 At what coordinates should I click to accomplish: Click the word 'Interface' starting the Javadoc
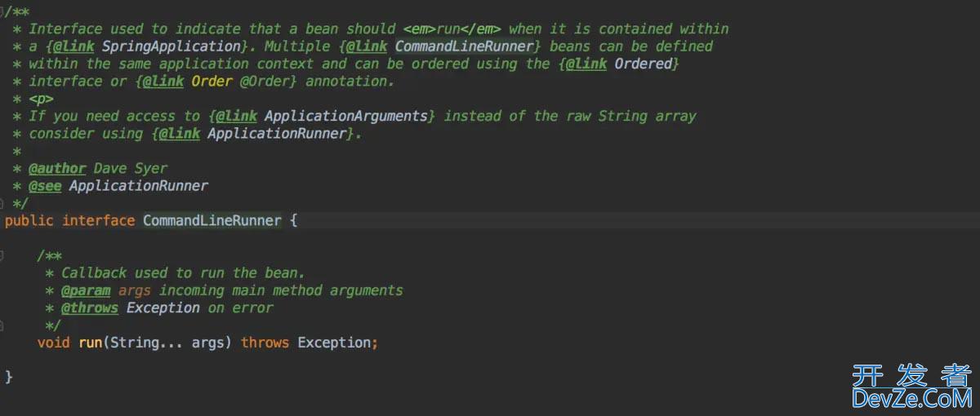[x=65, y=29]
